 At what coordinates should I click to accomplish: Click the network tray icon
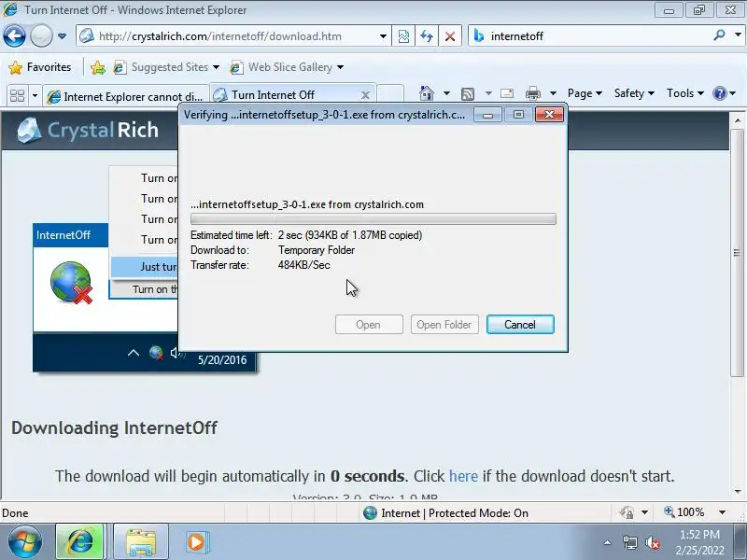pyautogui.click(x=629, y=542)
